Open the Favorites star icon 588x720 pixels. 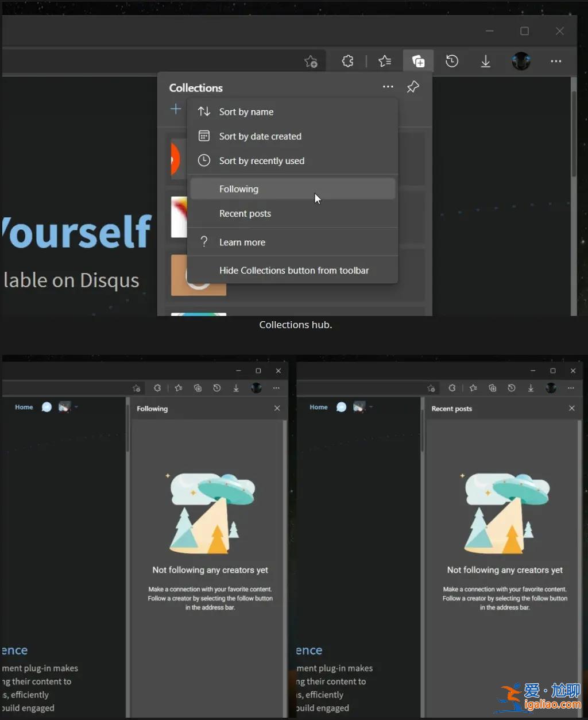[385, 61]
